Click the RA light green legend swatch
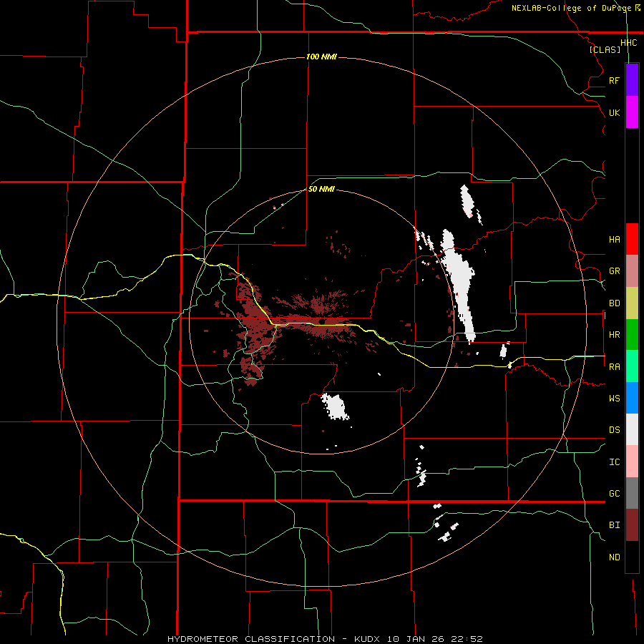Image resolution: width=644 pixels, height=644 pixels. [632, 366]
